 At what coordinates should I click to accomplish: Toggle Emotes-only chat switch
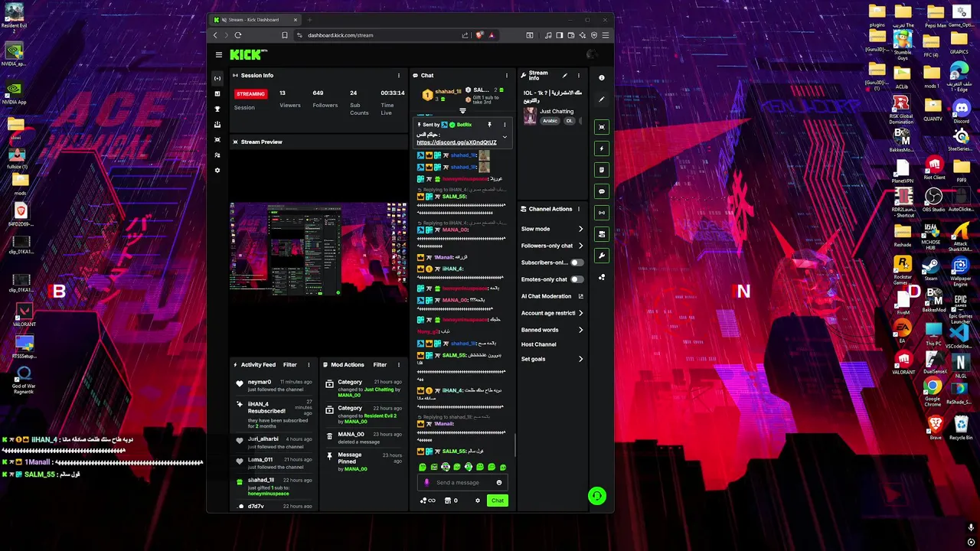pyautogui.click(x=577, y=279)
